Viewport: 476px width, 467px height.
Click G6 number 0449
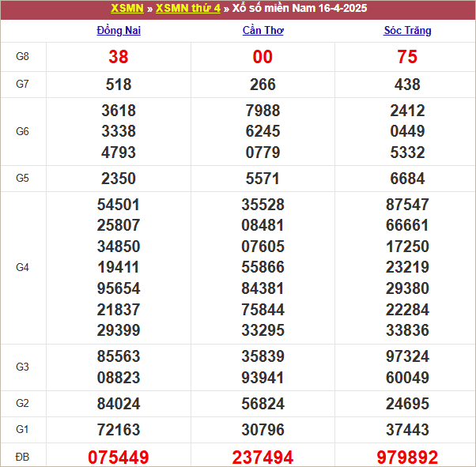point(407,131)
